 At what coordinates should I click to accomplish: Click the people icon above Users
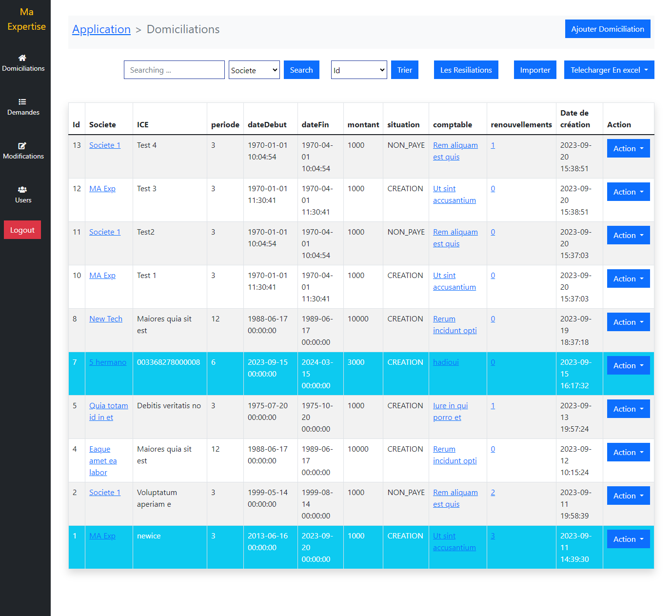pyautogui.click(x=22, y=190)
